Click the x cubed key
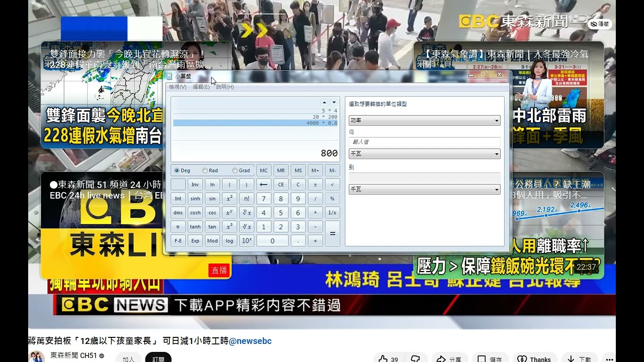Image resolution: width=644 pixels, height=362 pixels. coord(229,227)
